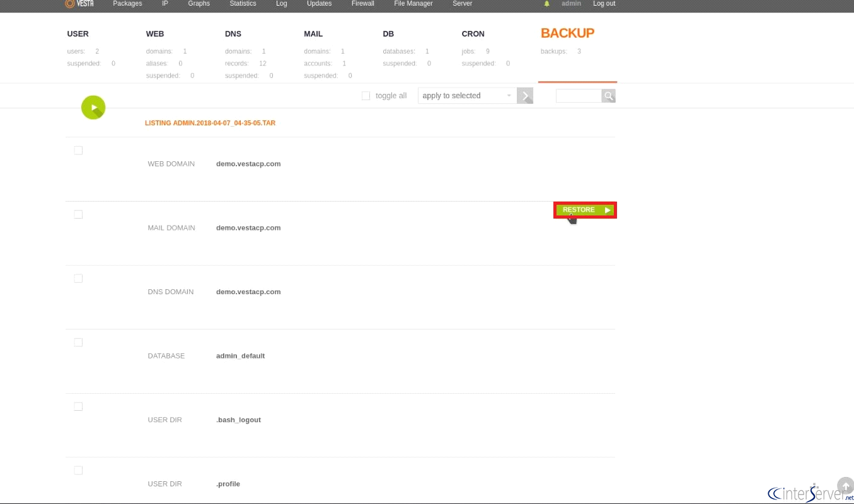Click the backup listing title text
Image resolution: width=854 pixels, height=504 pixels.
coord(210,123)
